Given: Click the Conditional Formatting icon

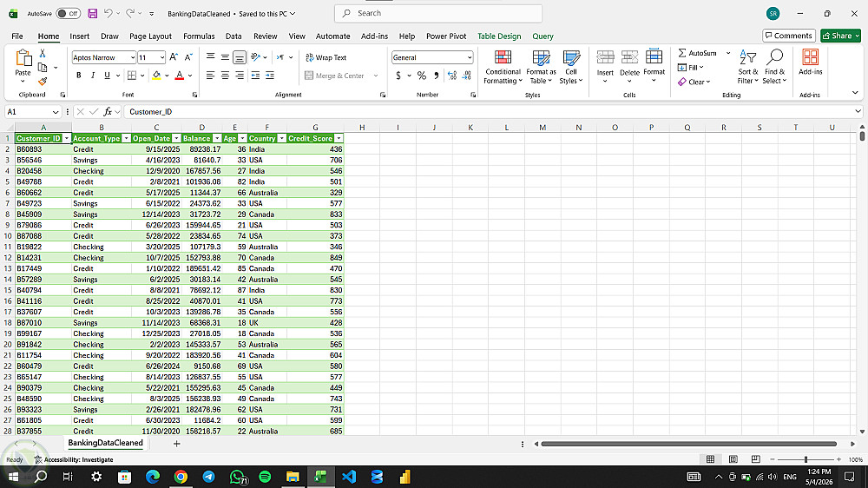Looking at the screenshot, I should (503, 57).
